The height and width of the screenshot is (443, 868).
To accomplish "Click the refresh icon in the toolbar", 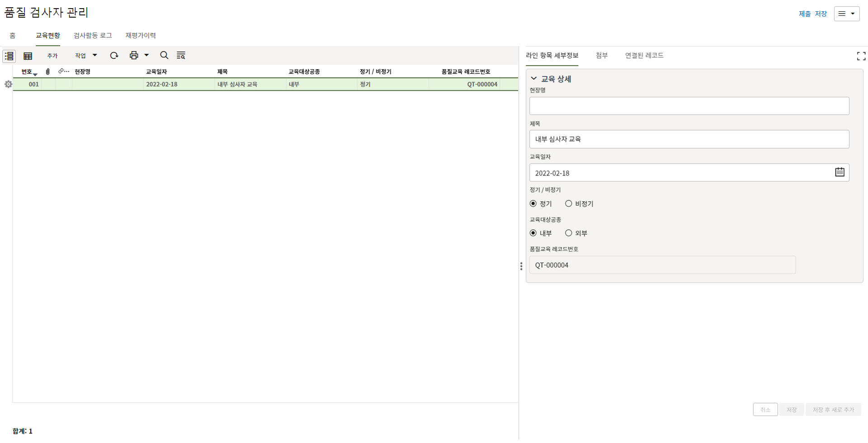I will pyautogui.click(x=114, y=55).
